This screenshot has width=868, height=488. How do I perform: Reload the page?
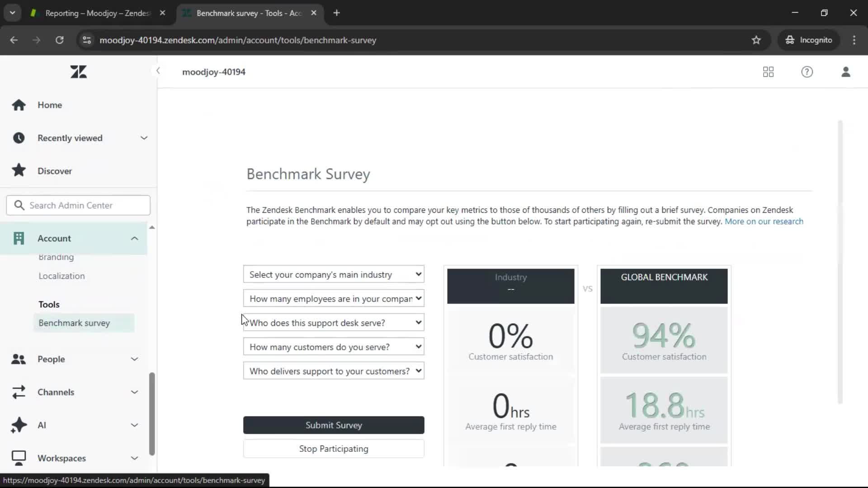[x=59, y=40]
